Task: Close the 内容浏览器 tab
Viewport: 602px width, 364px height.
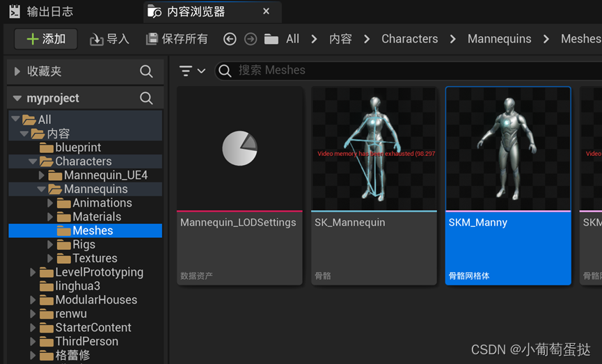Action: (x=266, y=12)
